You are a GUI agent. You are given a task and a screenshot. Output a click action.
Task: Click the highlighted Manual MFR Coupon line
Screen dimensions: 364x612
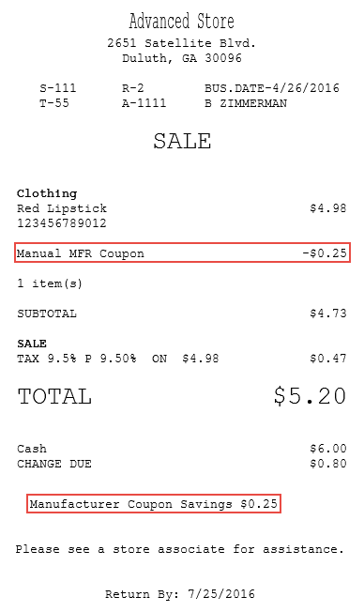(183, 252)
